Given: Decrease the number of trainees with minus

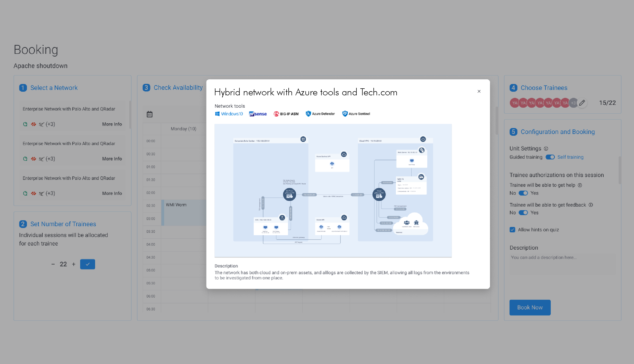Looking at the screenshot, I should click(53, 264).
